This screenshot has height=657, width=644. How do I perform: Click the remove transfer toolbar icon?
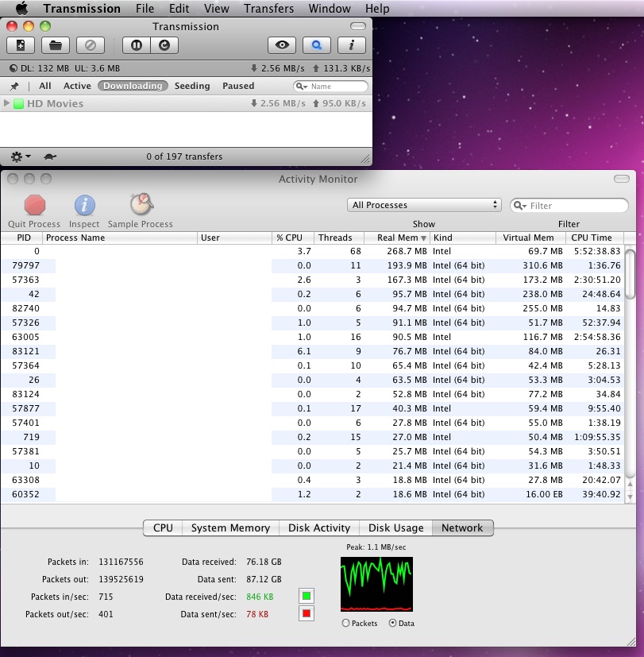(91, 45)
